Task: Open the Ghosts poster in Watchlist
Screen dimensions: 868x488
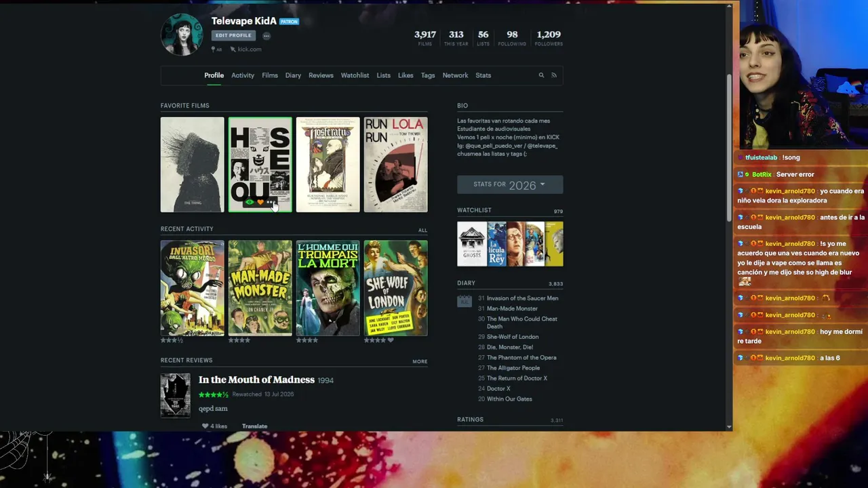Action: [x=472, y=244]
